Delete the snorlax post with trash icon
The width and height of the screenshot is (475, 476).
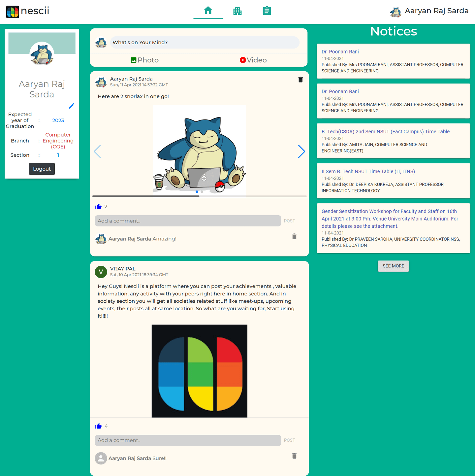coord(301,80)
